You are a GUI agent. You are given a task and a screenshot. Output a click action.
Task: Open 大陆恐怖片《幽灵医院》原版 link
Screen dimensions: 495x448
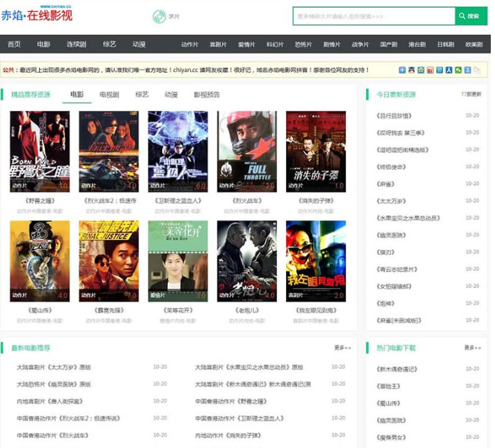pyautogui.click(x=54, y=384)
